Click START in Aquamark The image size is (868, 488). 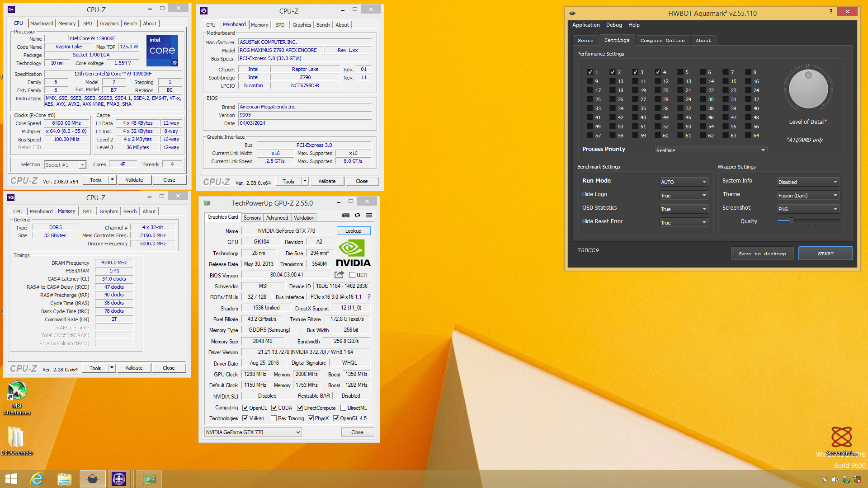click(x=826, y=253)
